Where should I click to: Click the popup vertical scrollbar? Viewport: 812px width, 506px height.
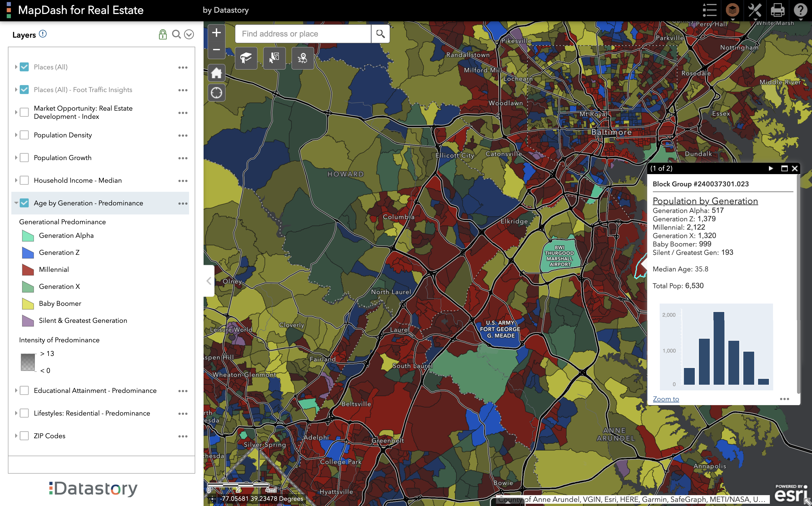click(x=798, y=284)
